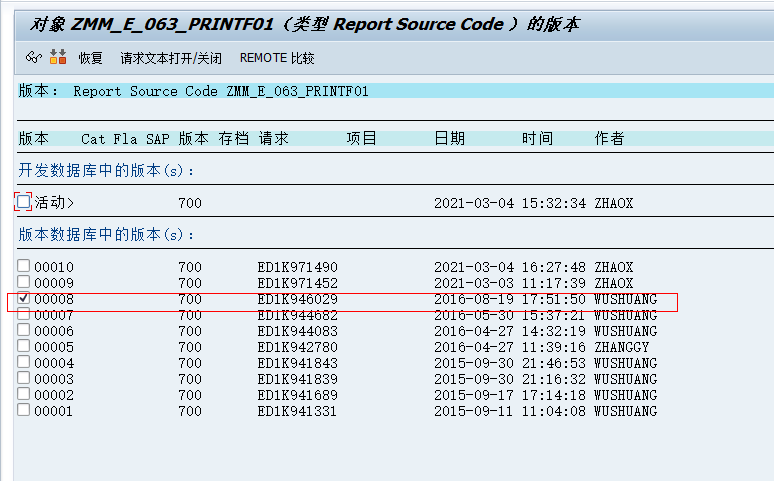Tick checkbox for version 00009
Viewport: 774px width, 481px height.
(x=23, y=281)
